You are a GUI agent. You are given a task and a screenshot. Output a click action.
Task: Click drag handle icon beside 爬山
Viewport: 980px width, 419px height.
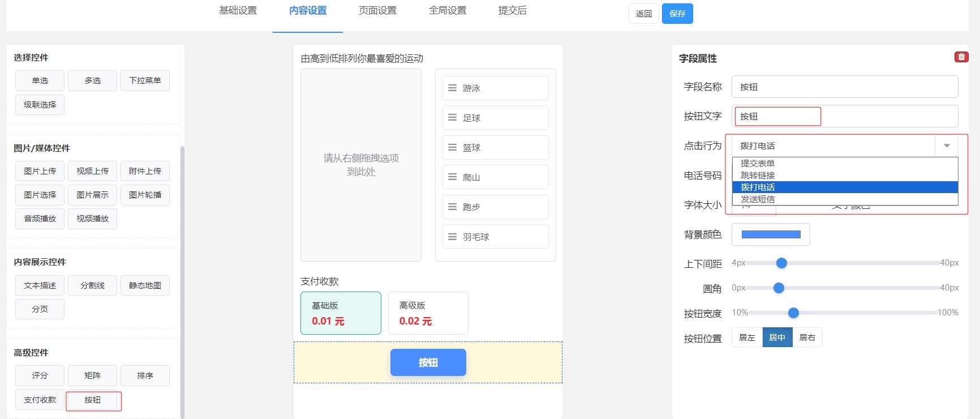(x=452, y=177)
